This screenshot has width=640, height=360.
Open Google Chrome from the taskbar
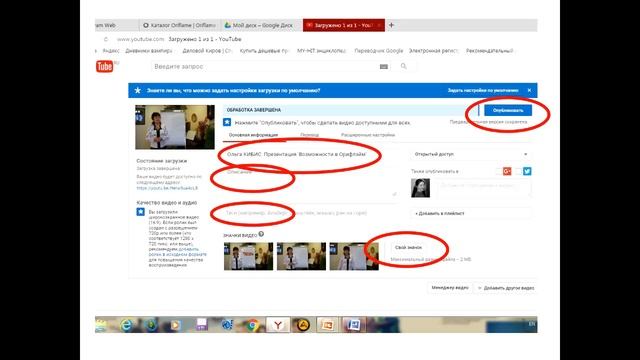[x=253, y=325]
